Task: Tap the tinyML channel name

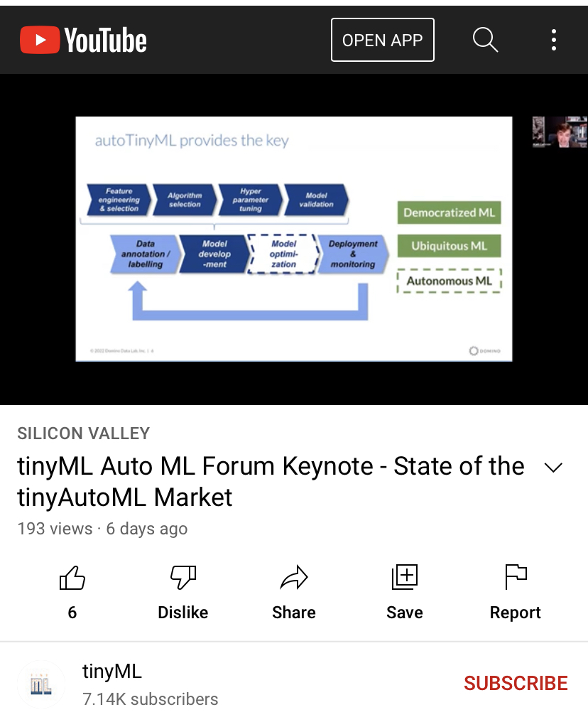Action: 112,671
